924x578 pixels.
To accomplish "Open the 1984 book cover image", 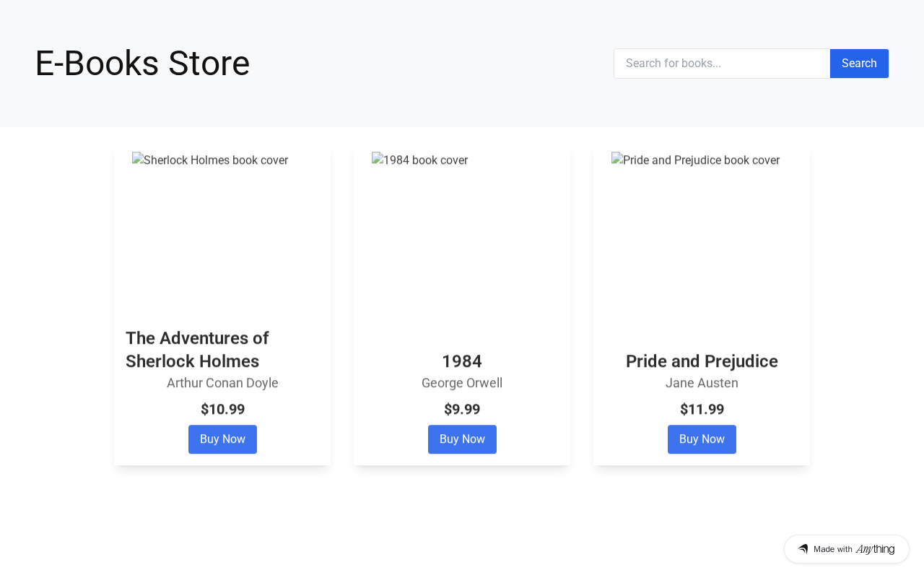I will click(x=420, y=160).
